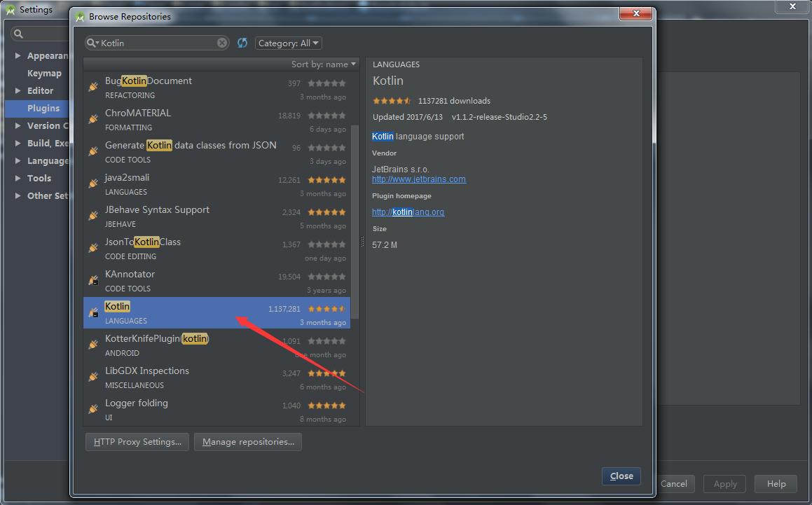Expand the Version Control settings node
812x505 pixels.
(x=18, y=125)
